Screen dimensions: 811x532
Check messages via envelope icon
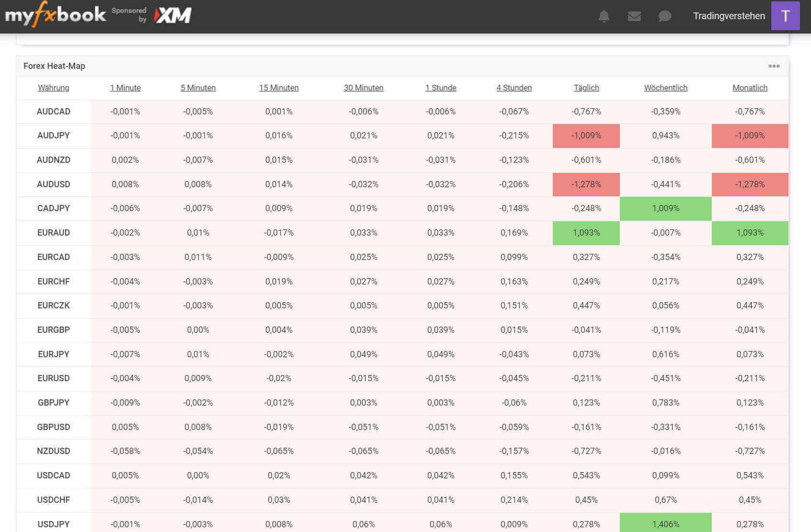coord(634,16)
